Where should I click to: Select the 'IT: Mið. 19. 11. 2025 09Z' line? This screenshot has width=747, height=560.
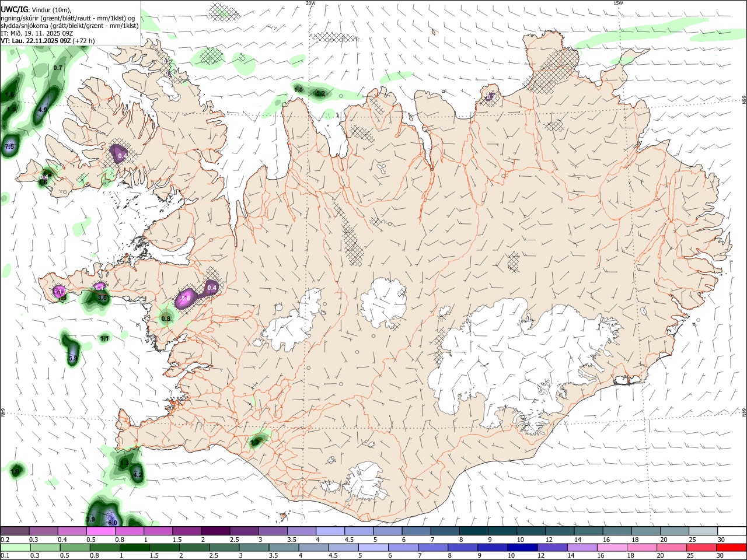(36, 33)
